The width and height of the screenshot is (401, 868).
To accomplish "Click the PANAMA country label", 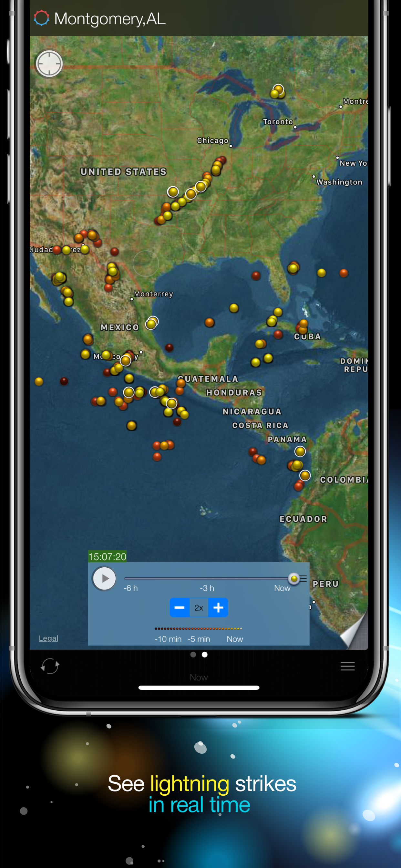I will tap(287, 439).
